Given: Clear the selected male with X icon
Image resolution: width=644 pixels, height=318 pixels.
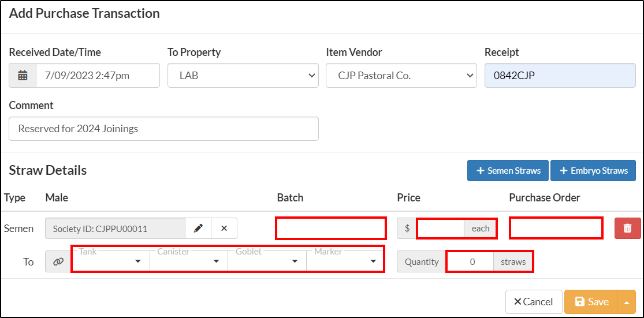Looking at the screenshot, I should 224,228.
